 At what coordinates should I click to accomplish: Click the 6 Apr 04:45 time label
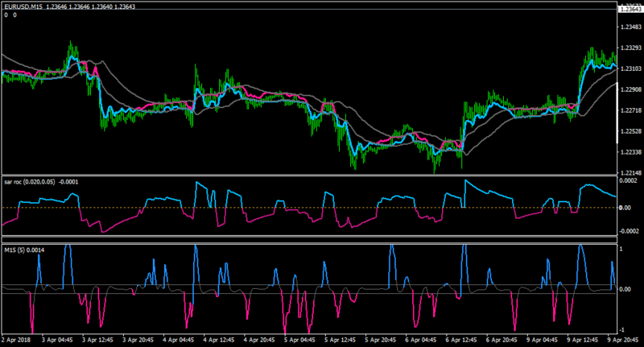(421, 340)
